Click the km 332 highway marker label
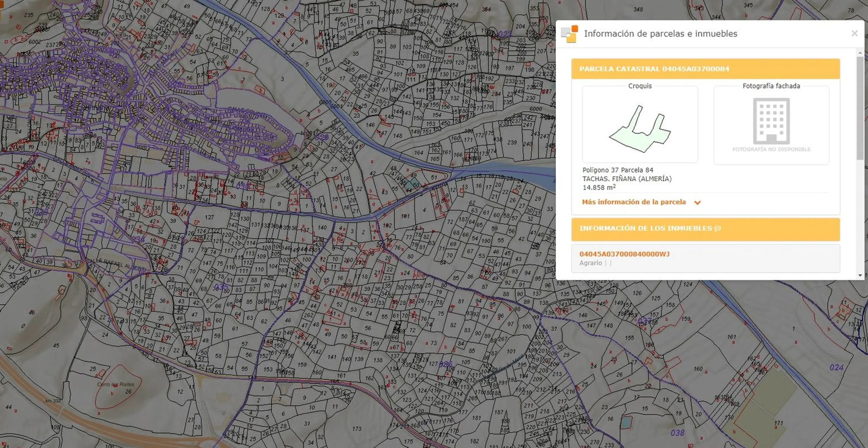Image resolution: width=868 pixels, height=448 pixels. pos(53,401)
